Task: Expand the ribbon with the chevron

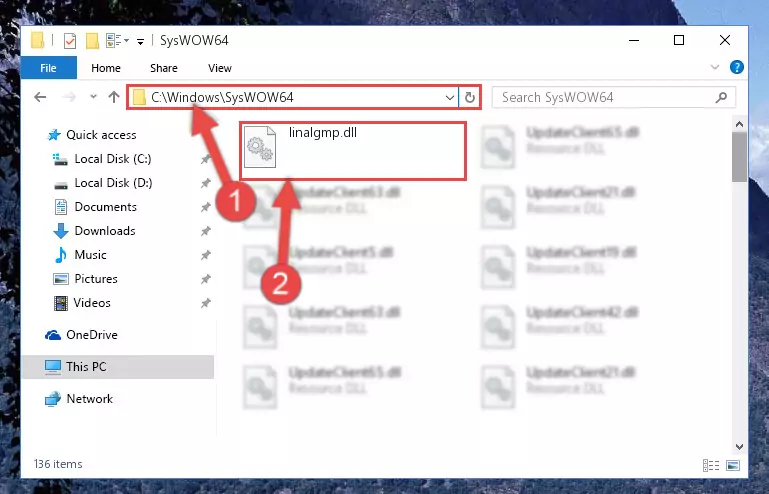Action: click(x=715, y=67)
